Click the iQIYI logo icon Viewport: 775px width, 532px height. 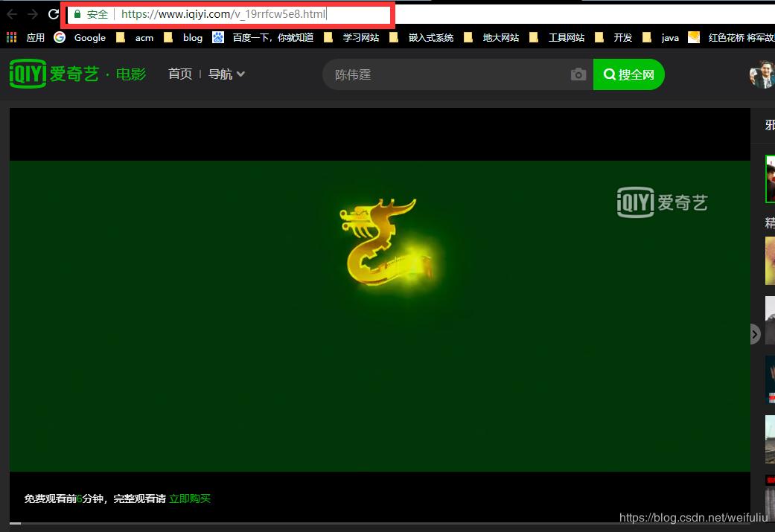pos(27,74)
